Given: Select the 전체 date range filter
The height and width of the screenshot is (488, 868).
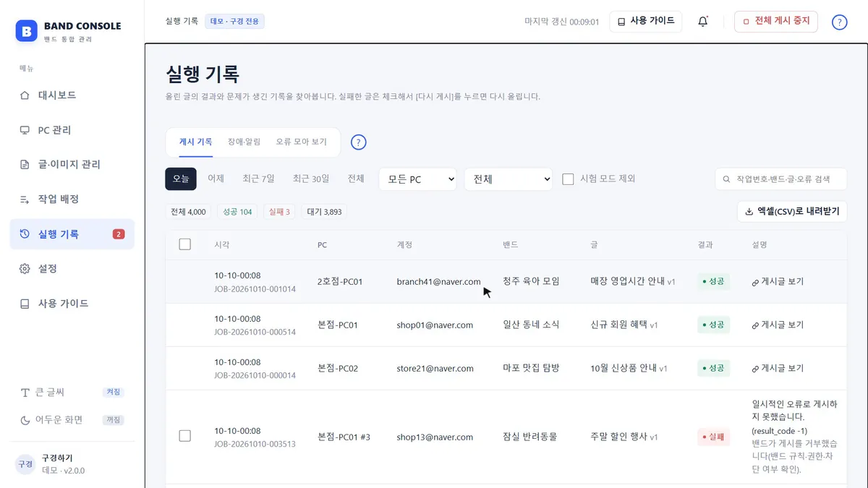Looking at the screenshot, I should [356, 179].
